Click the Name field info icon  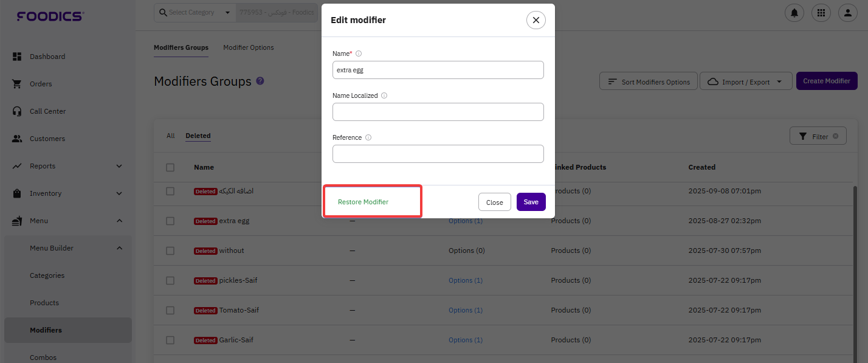pyautogui.click(x=359, y=54)
